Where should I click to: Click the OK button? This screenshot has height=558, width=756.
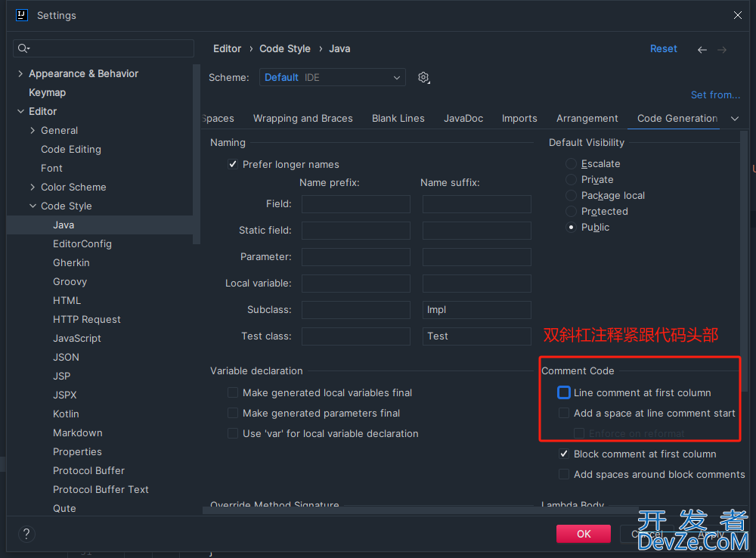coord(584,534)
